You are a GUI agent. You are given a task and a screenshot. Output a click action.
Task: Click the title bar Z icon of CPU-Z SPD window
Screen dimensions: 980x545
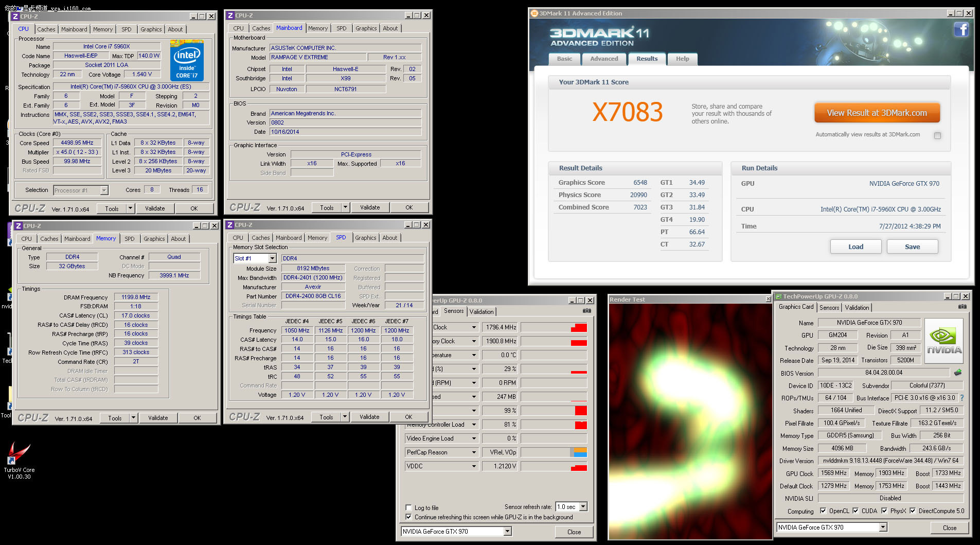230,225
